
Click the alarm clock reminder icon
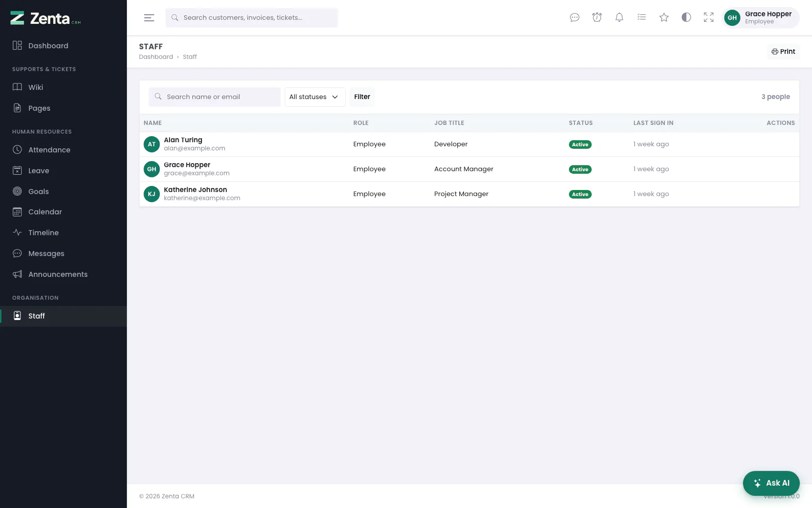(597, 18)
